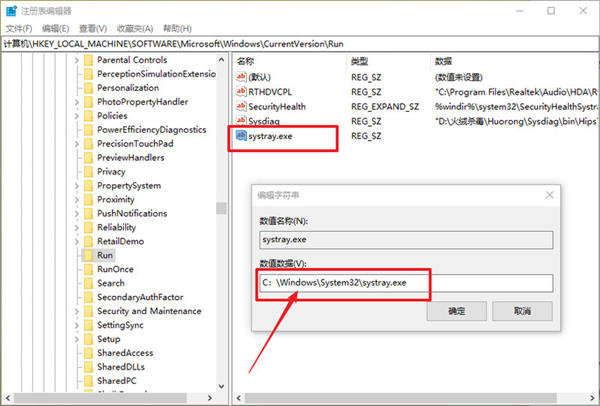Click the 数值数据 input field
600x406 pixels.
(x=406, y=283)
